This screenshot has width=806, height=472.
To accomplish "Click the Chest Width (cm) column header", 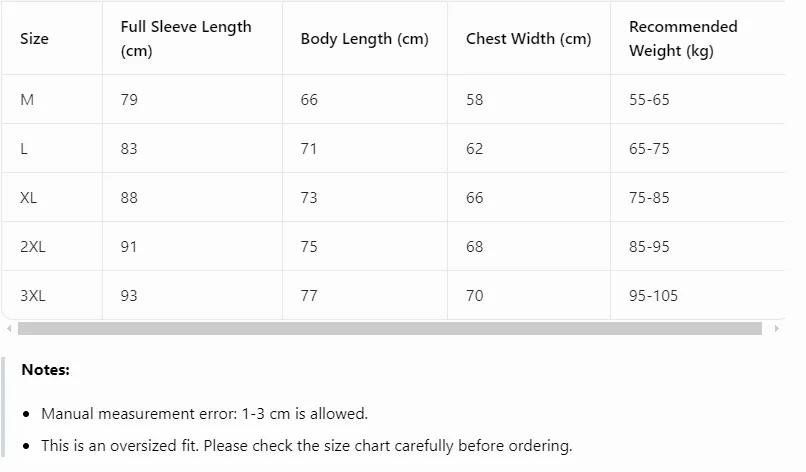I will (x=528, y=39).
